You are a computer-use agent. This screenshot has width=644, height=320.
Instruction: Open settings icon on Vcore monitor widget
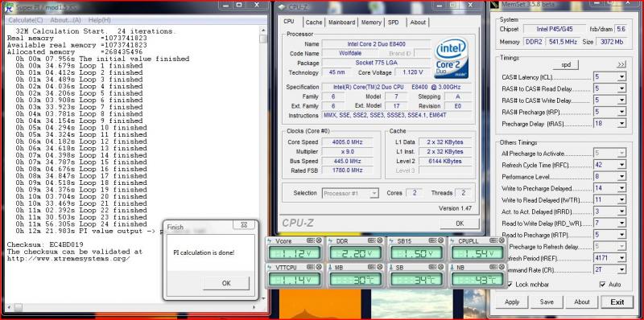[311, 240]
